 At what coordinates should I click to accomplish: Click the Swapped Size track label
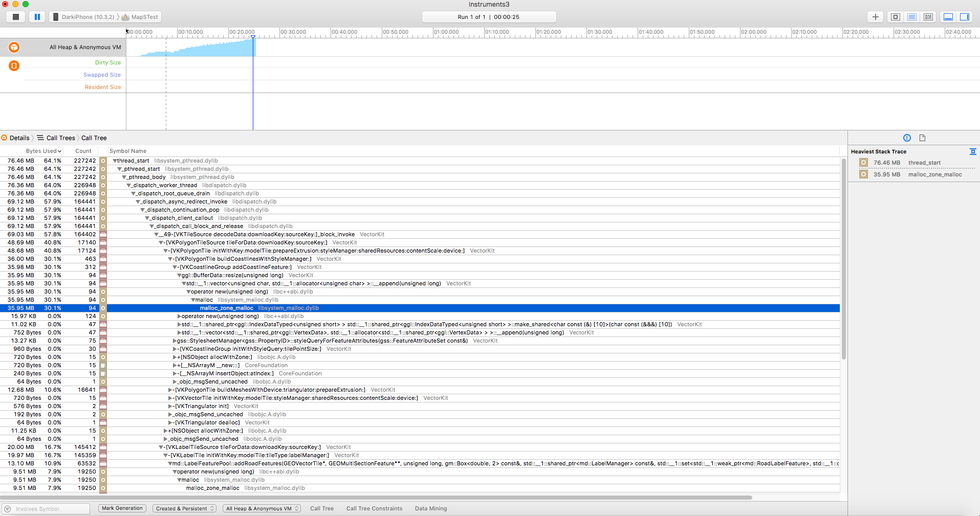102,75
